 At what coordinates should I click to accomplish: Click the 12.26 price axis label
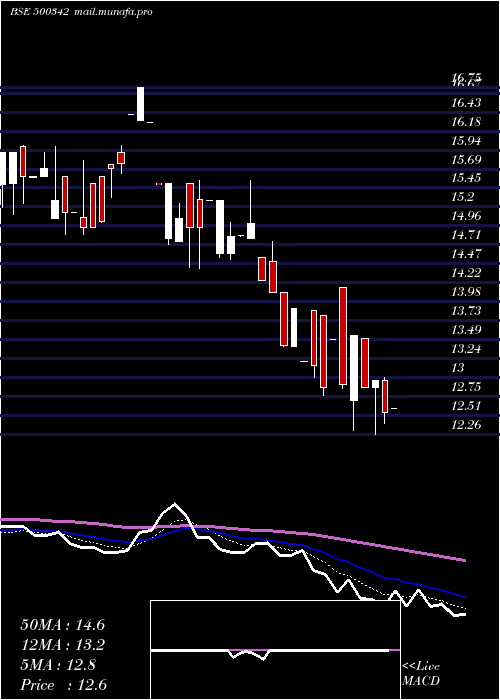tap(466, 425)
